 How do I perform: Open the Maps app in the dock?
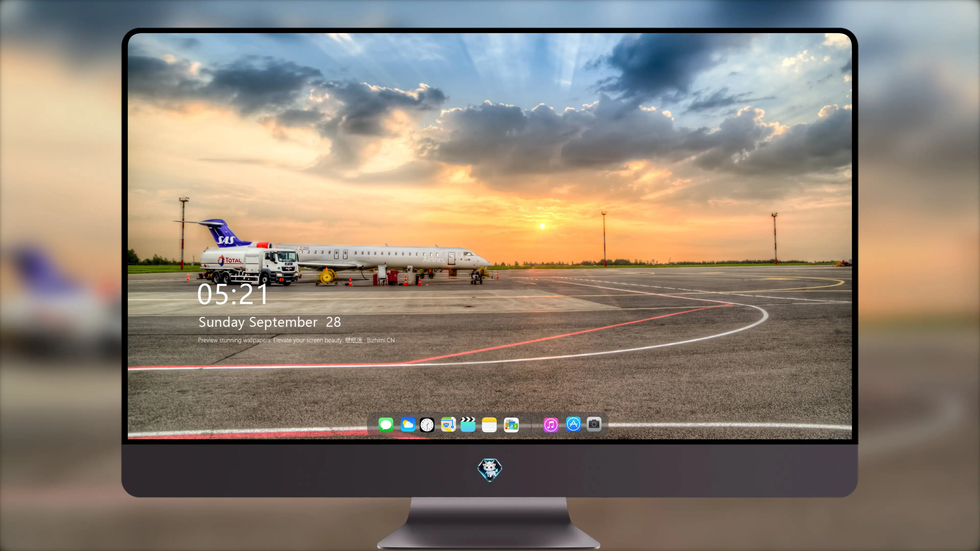pos(448,424)
